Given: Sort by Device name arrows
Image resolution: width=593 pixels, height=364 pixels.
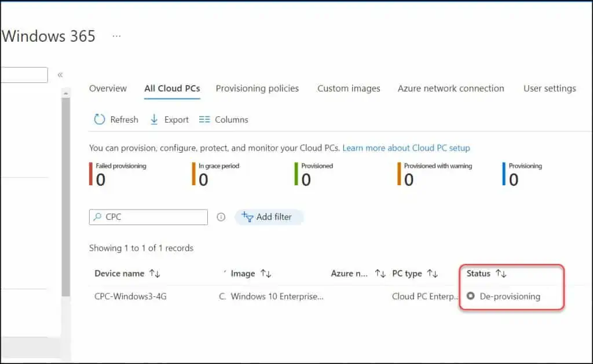Looking at the screenshot, I should pyautogui.click(x=155, y=273).
